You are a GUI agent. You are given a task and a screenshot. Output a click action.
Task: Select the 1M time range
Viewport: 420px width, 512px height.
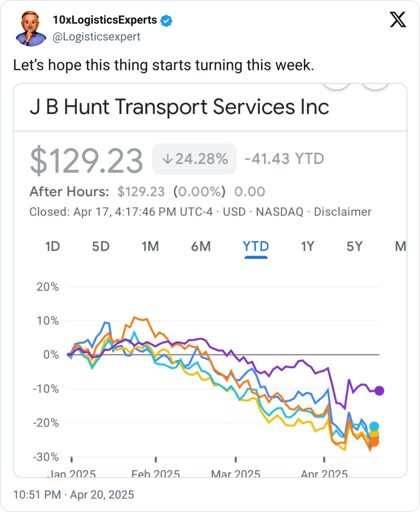[x=150, y=246]
